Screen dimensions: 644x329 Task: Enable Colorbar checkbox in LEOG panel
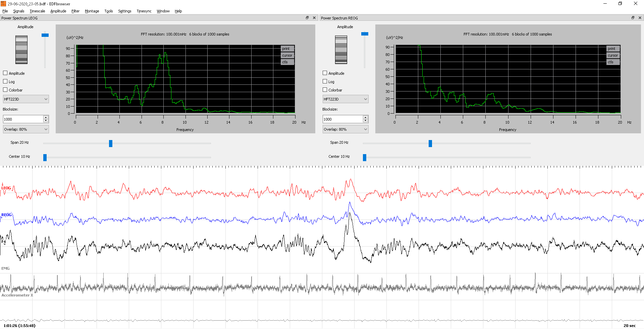tap(5, 90)
